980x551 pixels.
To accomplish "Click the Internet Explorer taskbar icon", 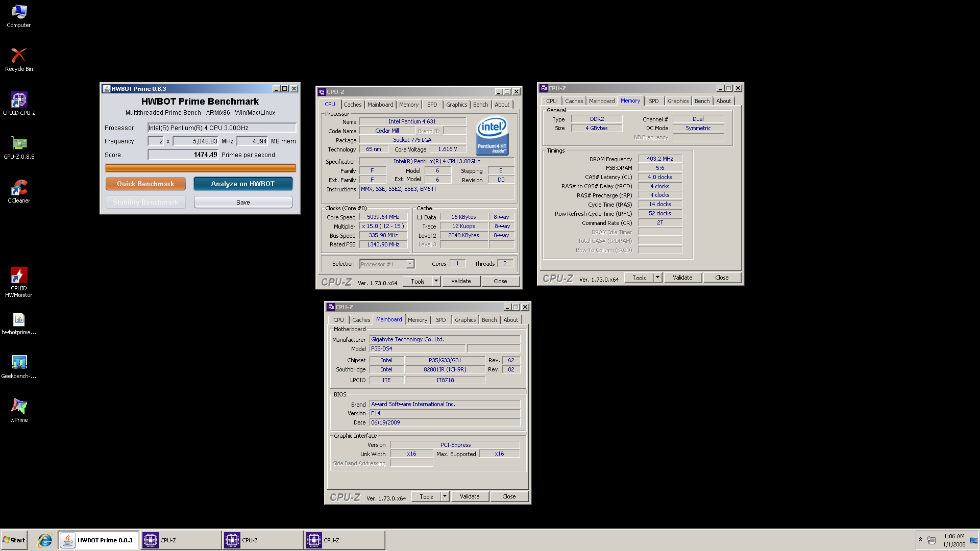I will (x=45, y=540).
